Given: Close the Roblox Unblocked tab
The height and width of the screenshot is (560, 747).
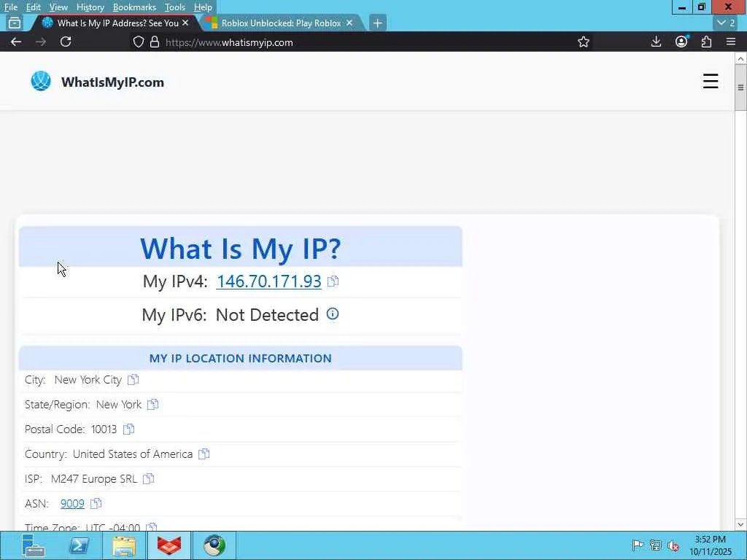Looking at the screenshot, I should (349, 23).
